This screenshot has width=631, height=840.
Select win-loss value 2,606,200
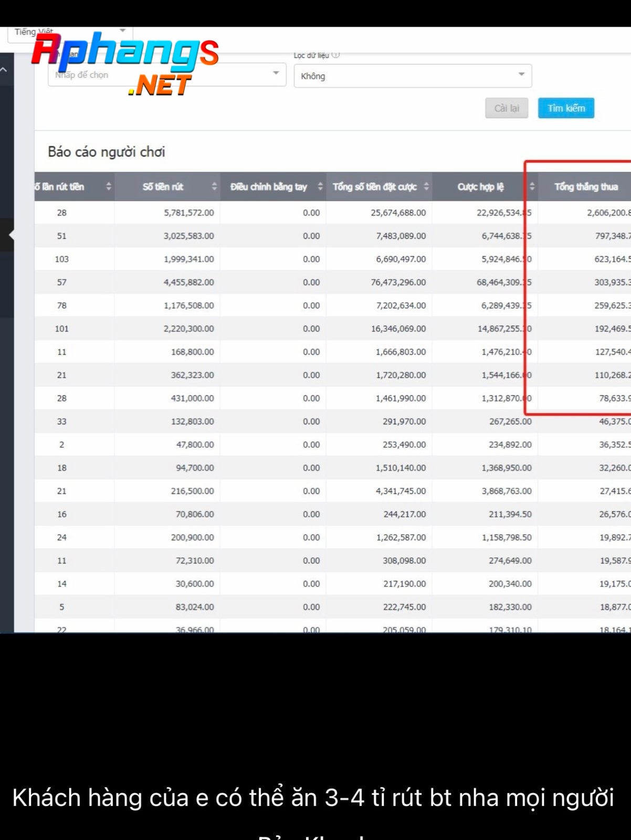point(609,213)
